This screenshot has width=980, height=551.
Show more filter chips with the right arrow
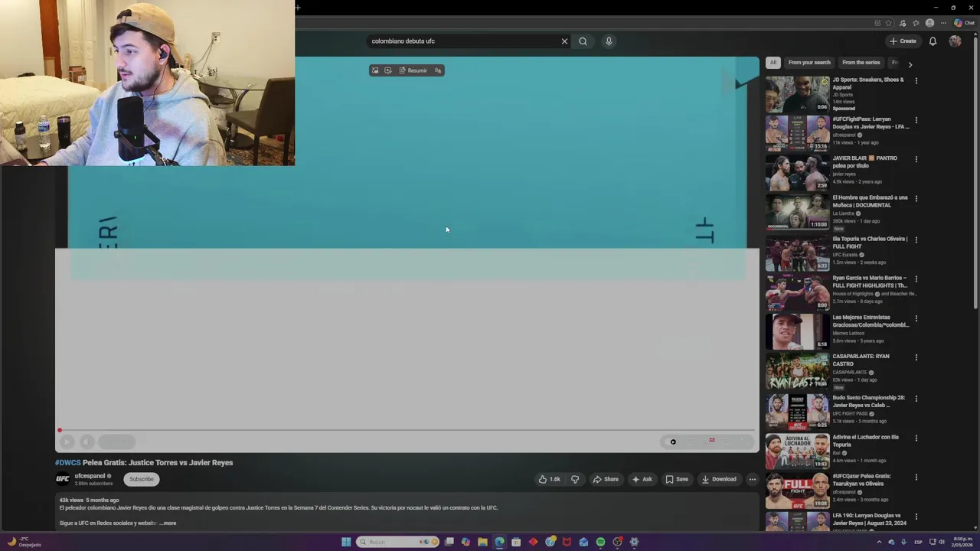[910, 64]
